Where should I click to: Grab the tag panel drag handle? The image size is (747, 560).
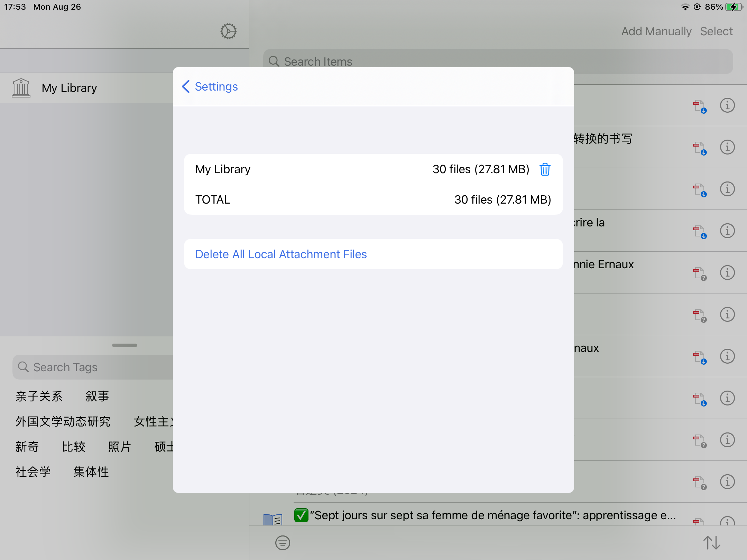tap(124, 345)
